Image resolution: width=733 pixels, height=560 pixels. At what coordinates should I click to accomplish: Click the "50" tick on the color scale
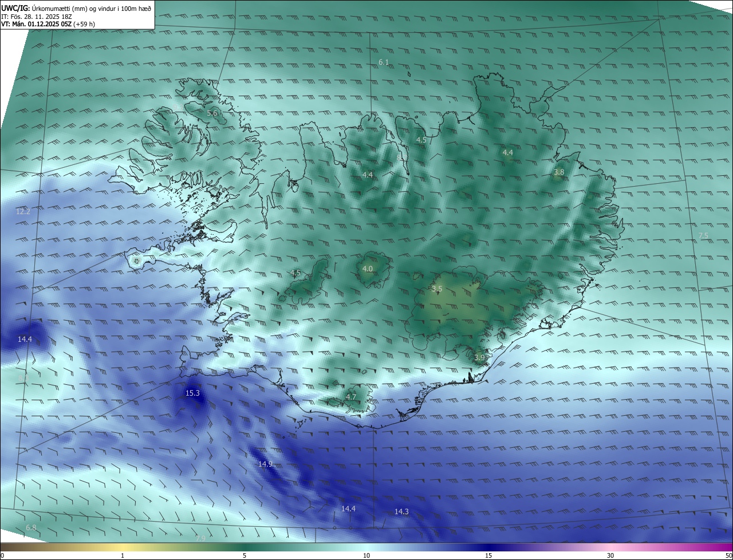(x=728, y=555)
